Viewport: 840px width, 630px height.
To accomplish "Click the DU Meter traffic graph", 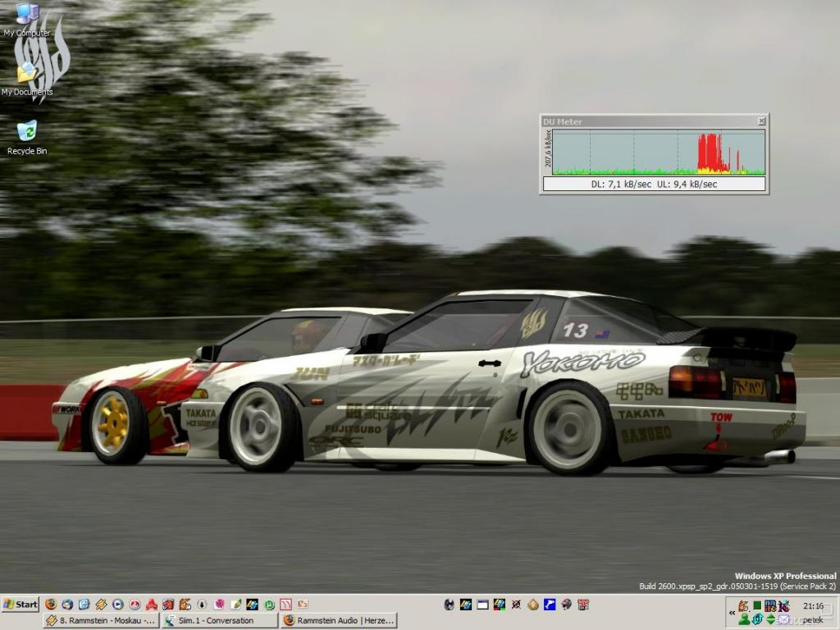I will click(x=659, y=152).
